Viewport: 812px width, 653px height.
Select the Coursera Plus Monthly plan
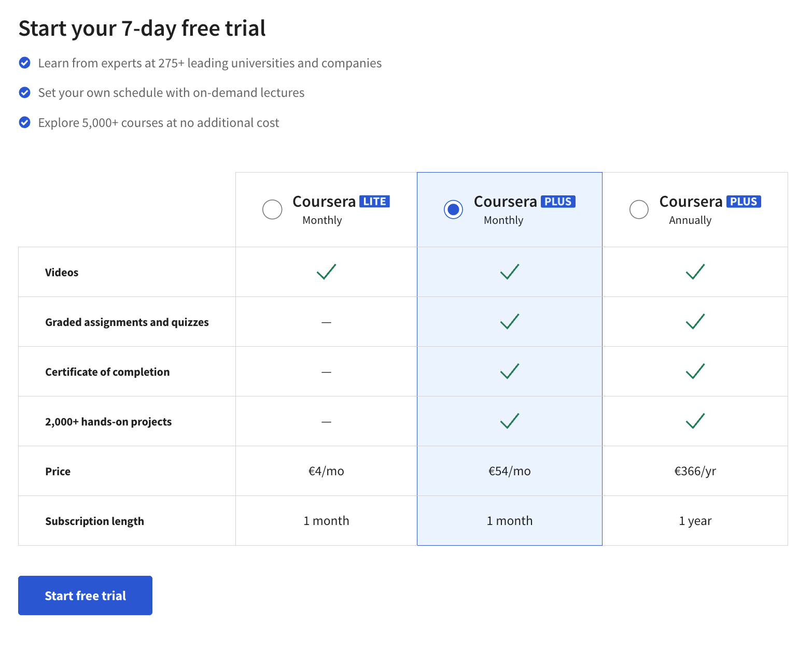click(x=453, y=209)
